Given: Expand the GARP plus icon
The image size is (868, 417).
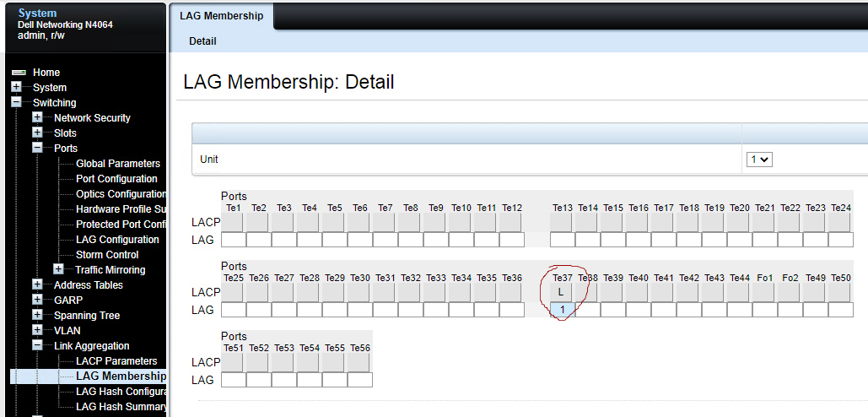Looking at the screenshot, I should 37,301.
